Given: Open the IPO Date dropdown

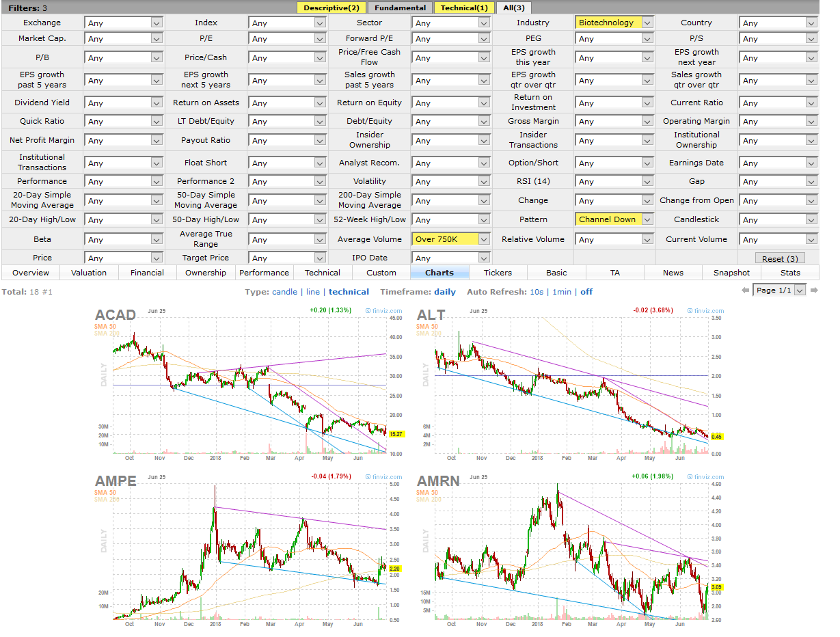Looking at the screenshot, I should pos(450,258).
